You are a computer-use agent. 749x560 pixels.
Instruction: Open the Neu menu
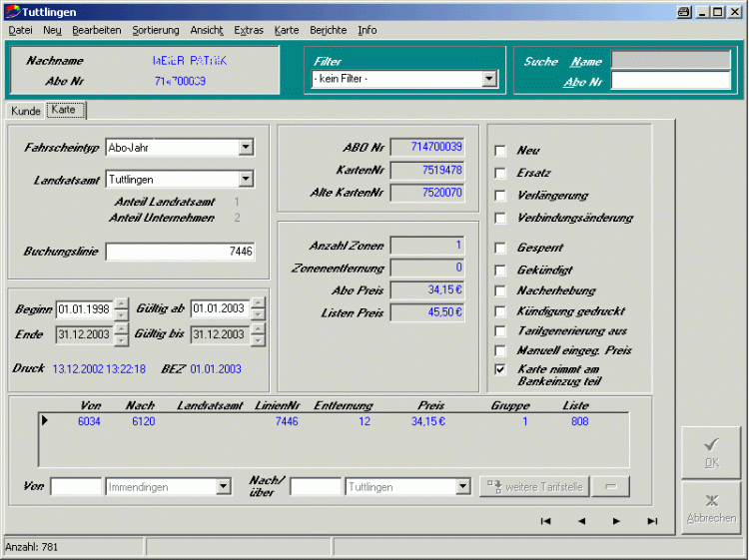[52, 30]
